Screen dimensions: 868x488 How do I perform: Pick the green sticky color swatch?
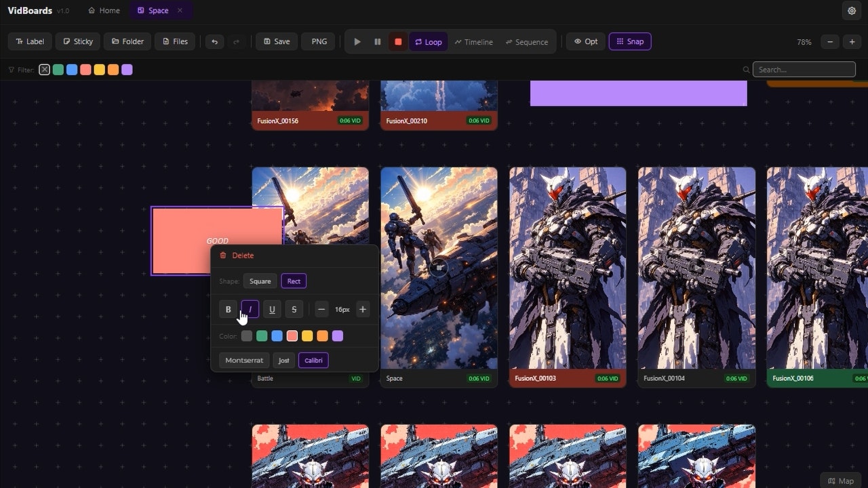pos(262,336)
